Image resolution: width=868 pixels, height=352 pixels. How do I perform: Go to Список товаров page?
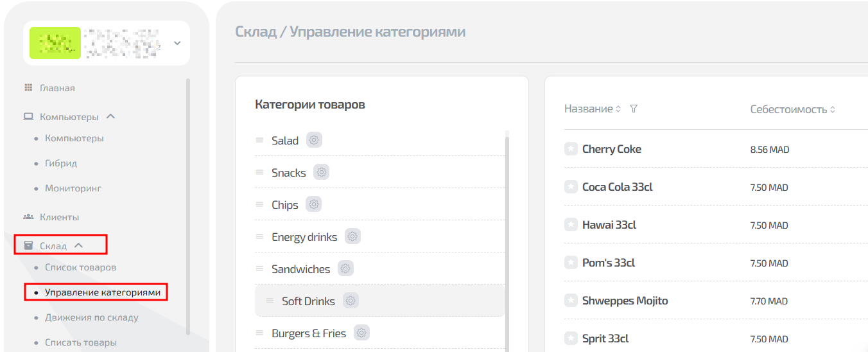coord(80,267)
